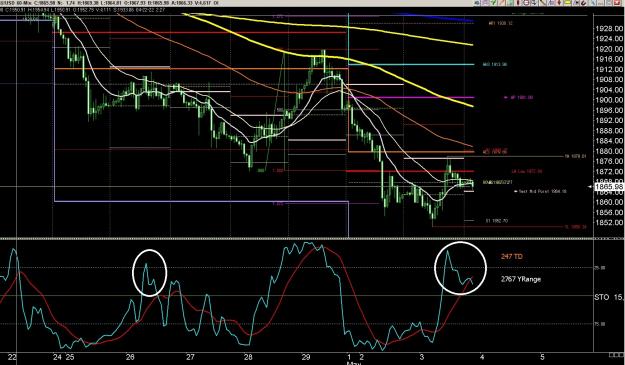Click the 1892.00 price axis label
The width and height of the screenshot is (625, 365).
[x=609, y=120]
